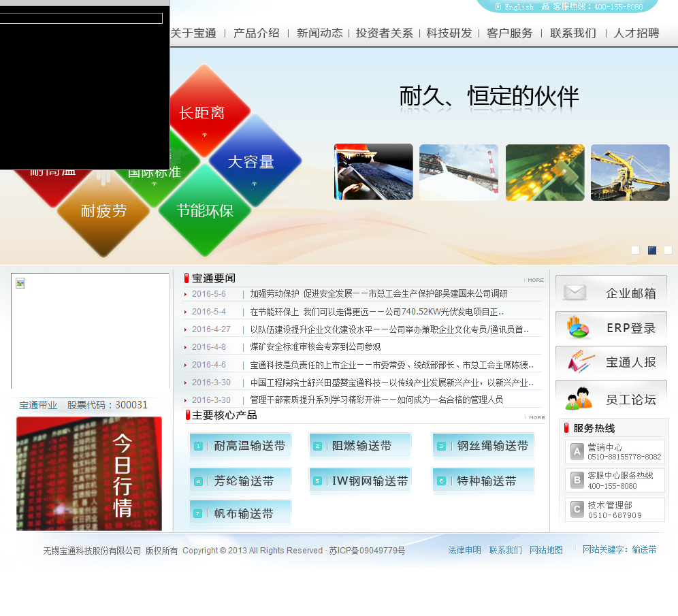Click the notepad icon for 宝通人报
678x616 pixels.
coord(581,361)
